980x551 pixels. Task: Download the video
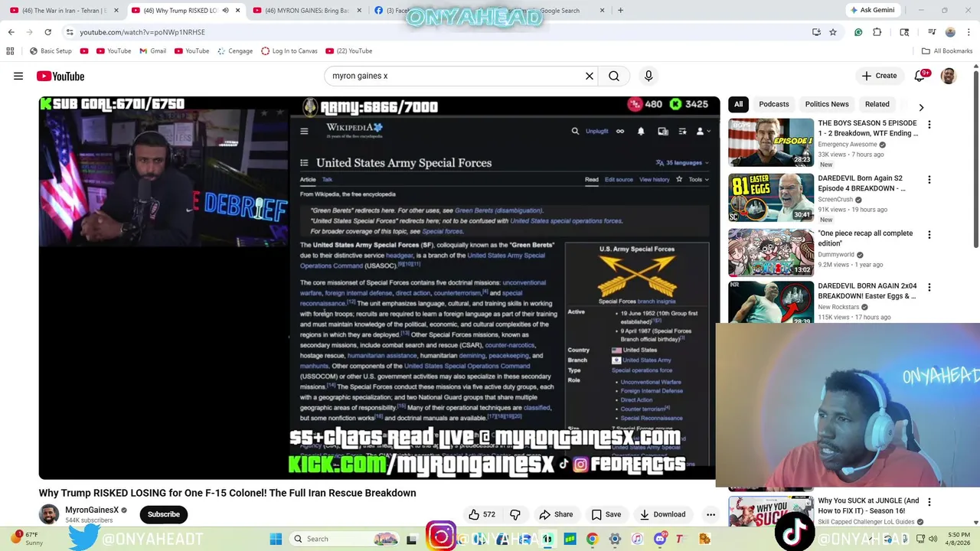click(663, 514)
